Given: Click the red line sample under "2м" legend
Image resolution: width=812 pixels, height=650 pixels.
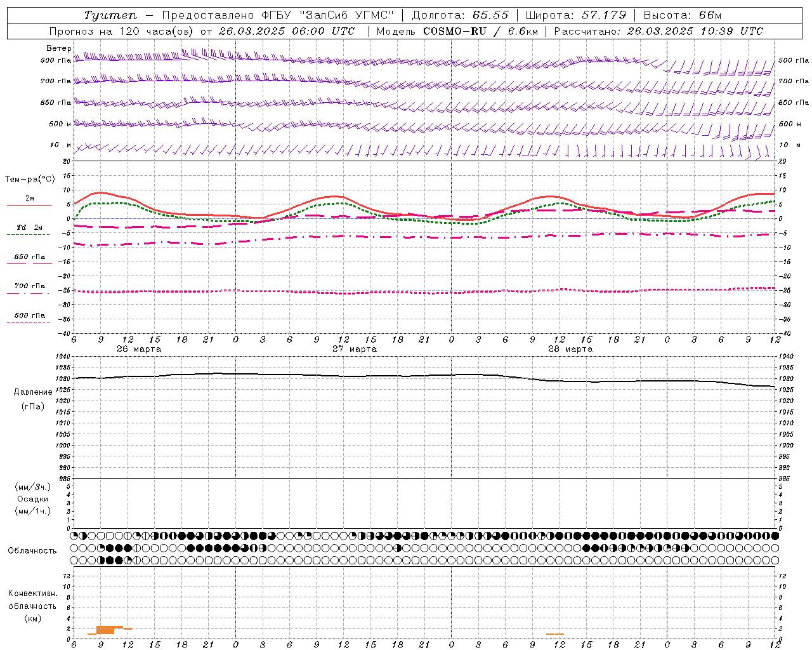Looking at the screenshot, I should pos(29,206).
